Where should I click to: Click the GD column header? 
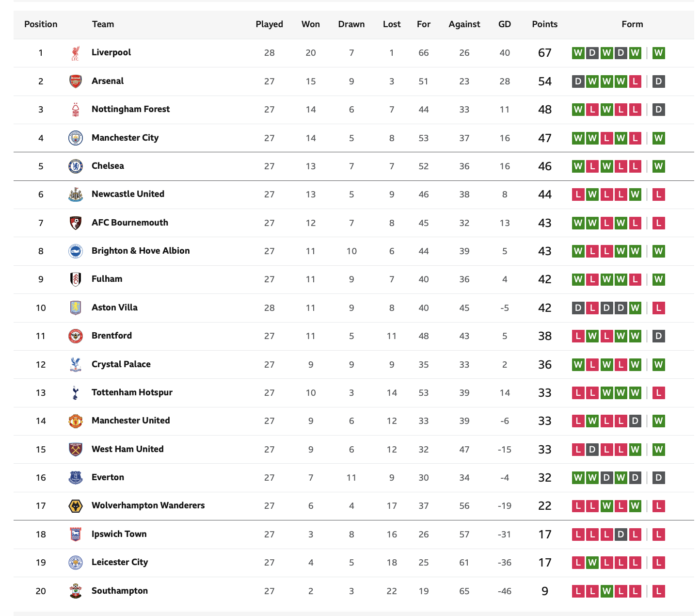pyautogui.click(x=505, y=24)
